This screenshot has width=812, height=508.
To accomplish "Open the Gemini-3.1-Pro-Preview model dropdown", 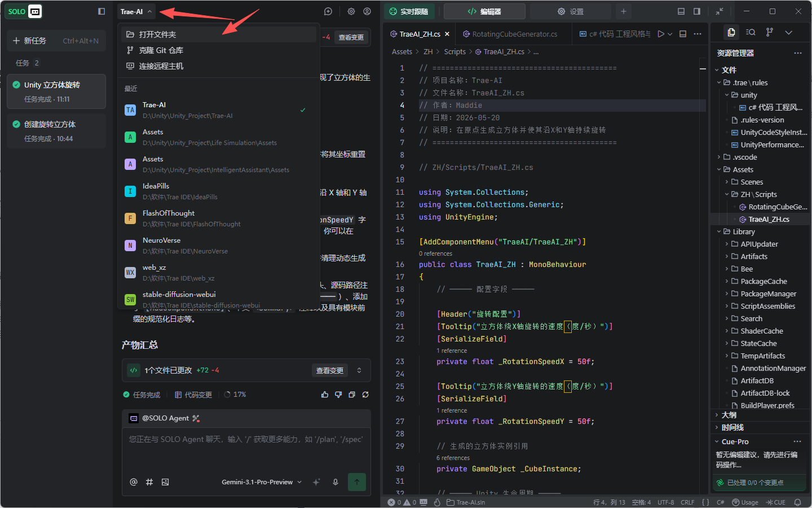I will click(262, 482).
